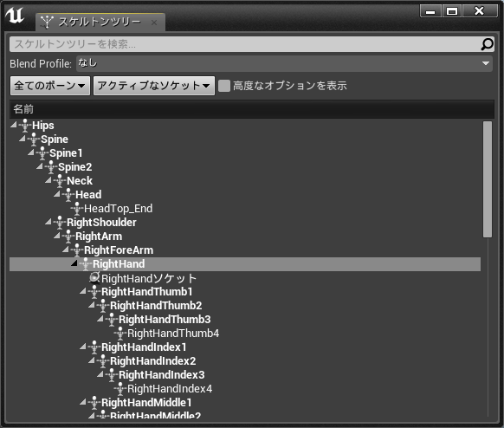504x428 pixels.
Task: Click the search magnifier icon
Action: pos(487,44)
